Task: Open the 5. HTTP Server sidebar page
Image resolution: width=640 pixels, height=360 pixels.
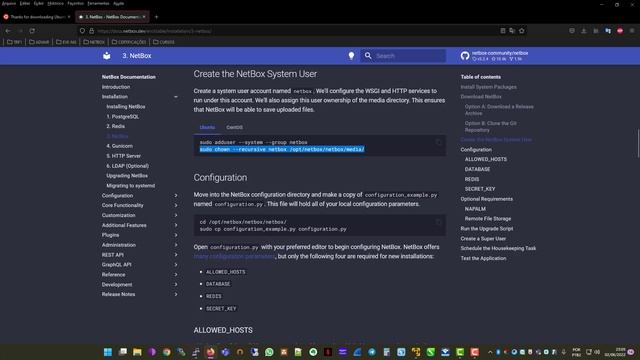Action: (124, 156)
